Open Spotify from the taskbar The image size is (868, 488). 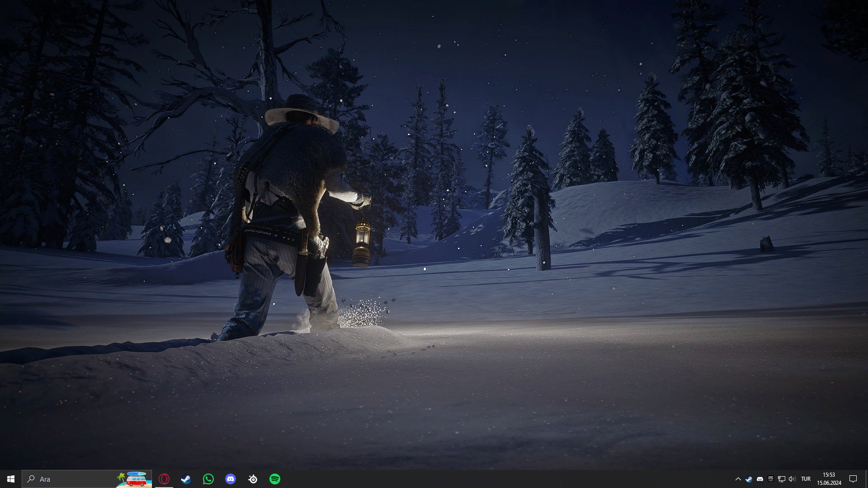click(x=274, y=479)
